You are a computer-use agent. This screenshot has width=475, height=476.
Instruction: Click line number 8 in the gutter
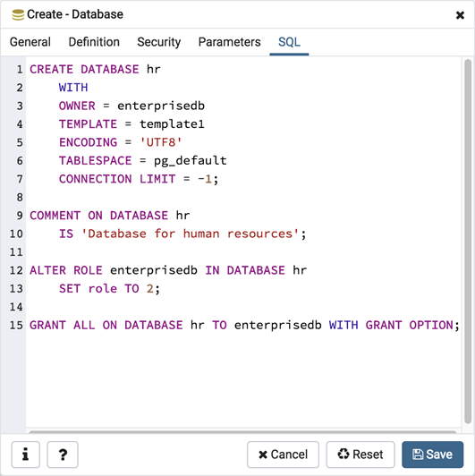20,197
